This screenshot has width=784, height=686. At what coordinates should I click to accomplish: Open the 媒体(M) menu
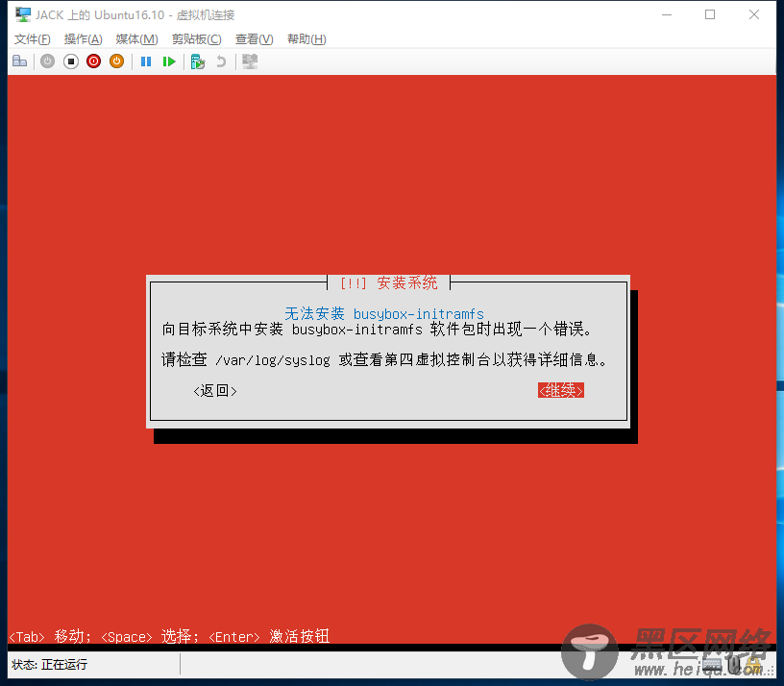point(137,39)
